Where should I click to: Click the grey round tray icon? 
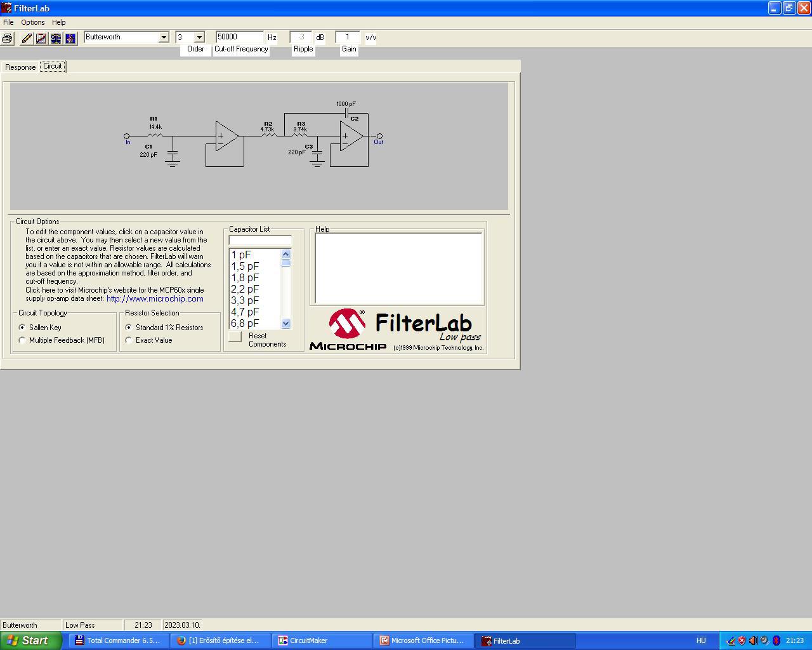point(764,640)
